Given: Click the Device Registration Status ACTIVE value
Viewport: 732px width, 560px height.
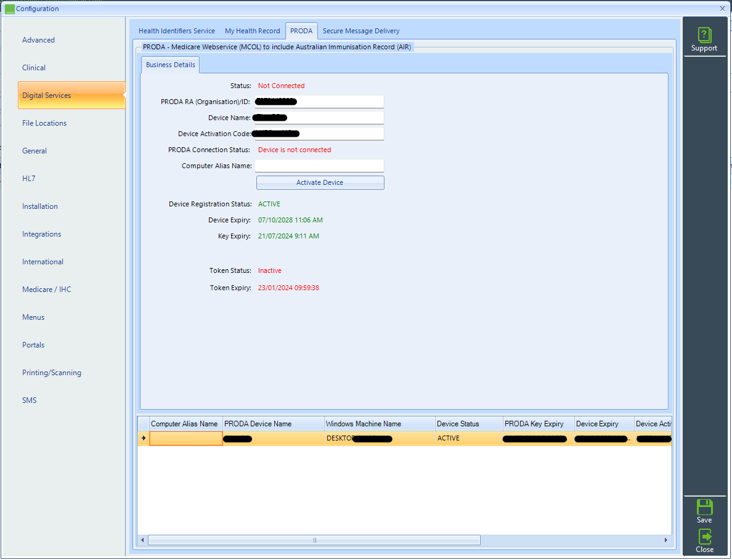Looking at the screenshot, I should 269,204.
